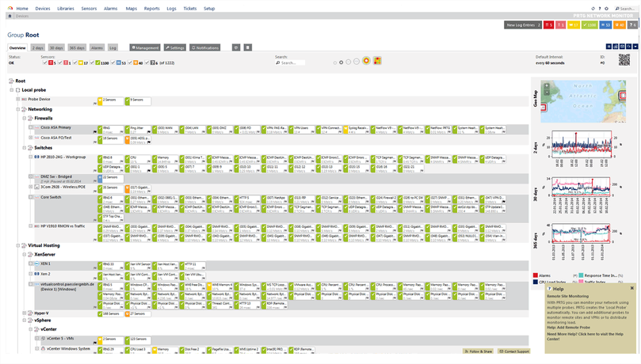Click the Contact Support button

coord(514,351)
